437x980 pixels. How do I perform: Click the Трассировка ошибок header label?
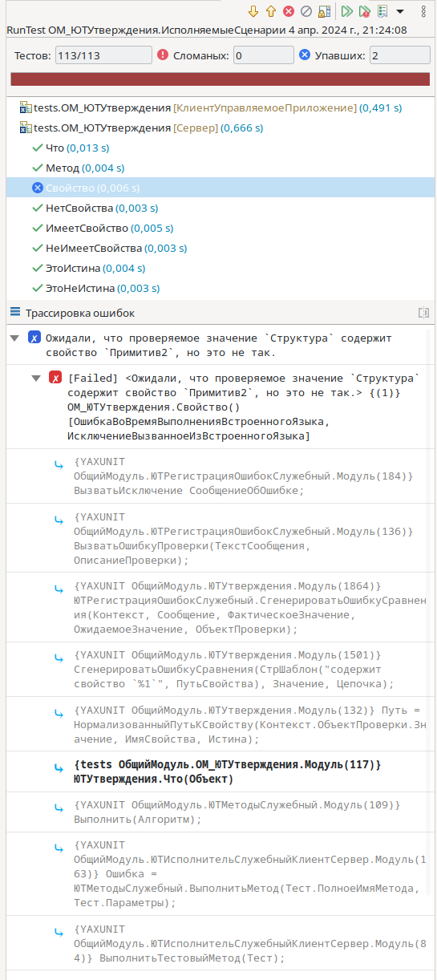tap(80, 313)
